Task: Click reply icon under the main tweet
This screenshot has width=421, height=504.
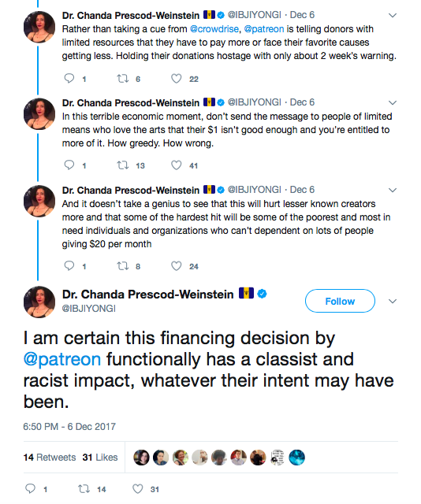Action: pos(30,489)
